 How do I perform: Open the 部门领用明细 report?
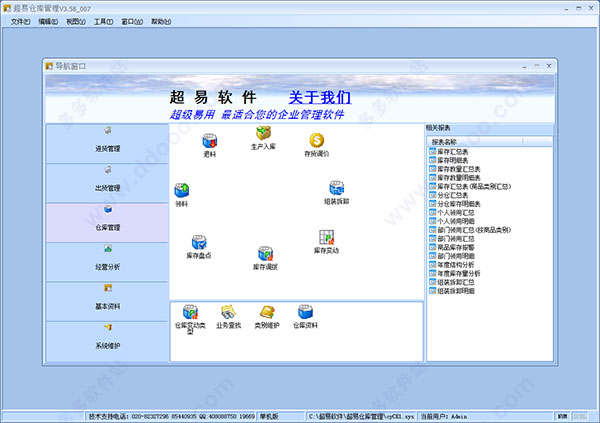coord(452,256)
